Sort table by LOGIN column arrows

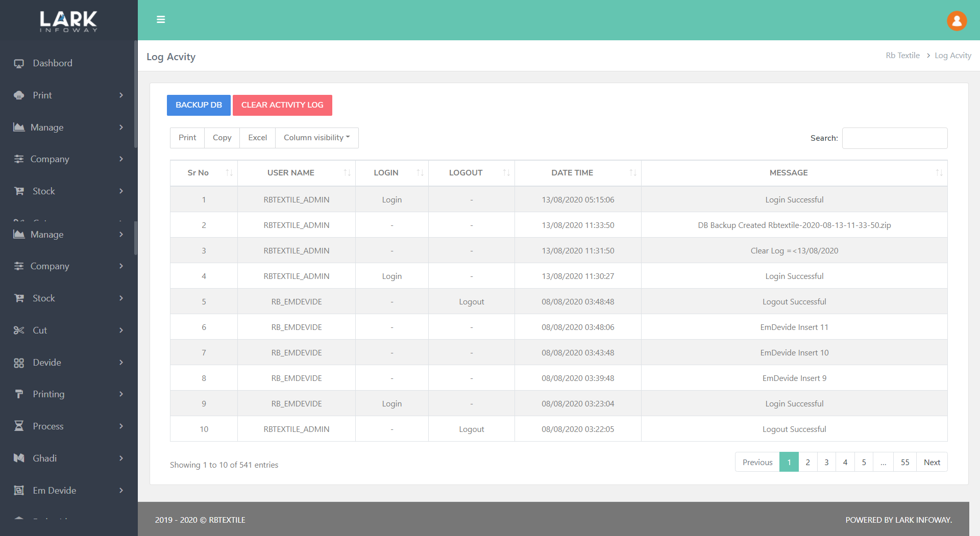[420, 173]
